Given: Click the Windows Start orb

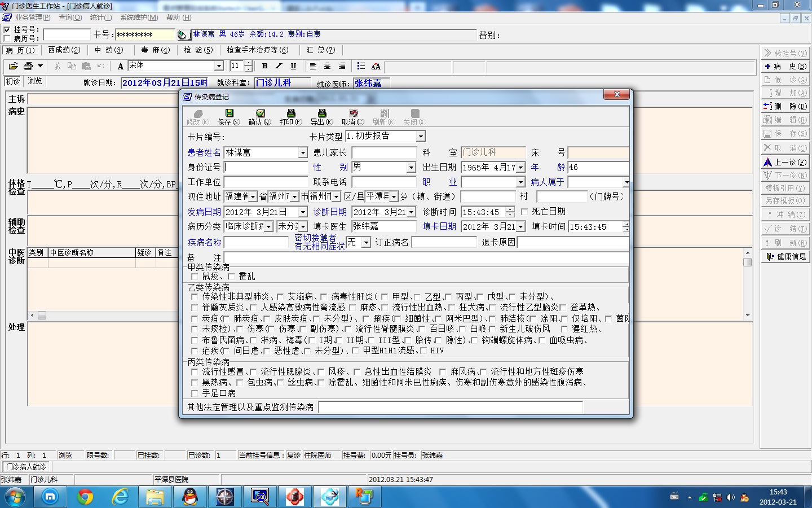Looking at the screenshot, I should point(14,497).
